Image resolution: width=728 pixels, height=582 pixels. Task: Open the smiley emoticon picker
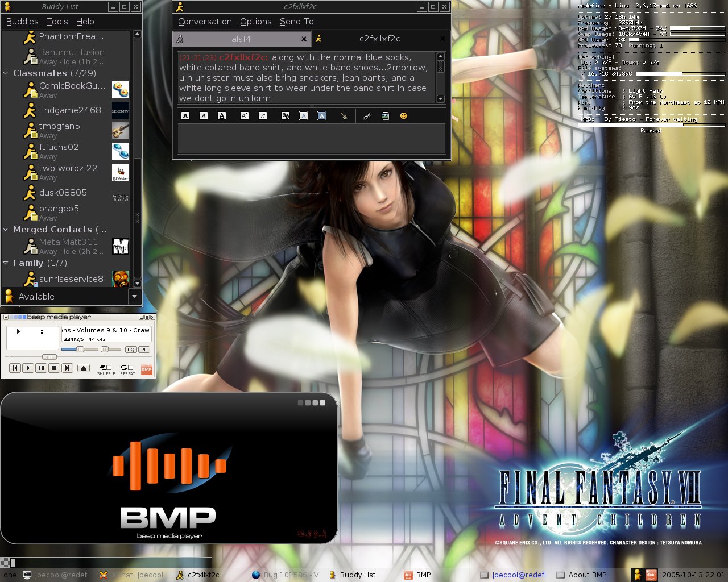tap(403, 116)
